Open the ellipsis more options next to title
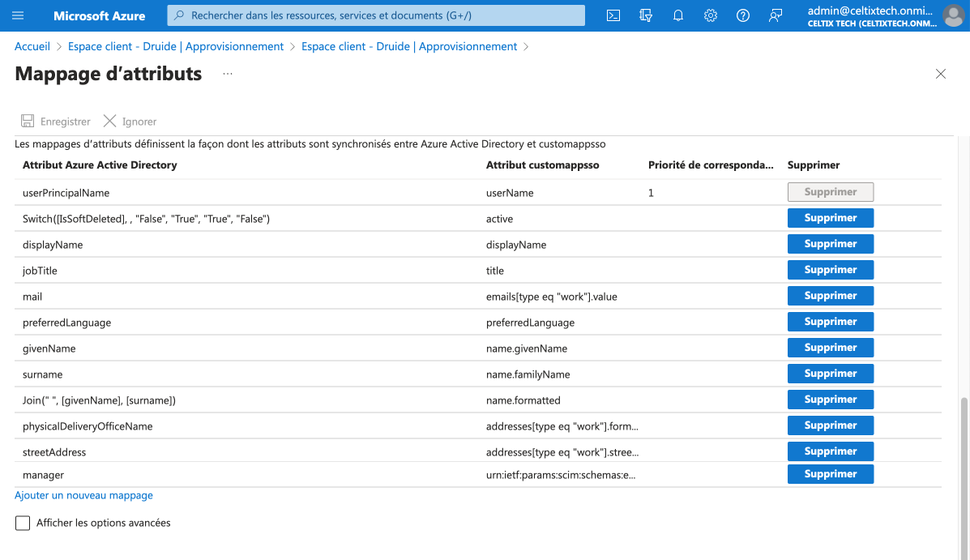 coord(228,75)
